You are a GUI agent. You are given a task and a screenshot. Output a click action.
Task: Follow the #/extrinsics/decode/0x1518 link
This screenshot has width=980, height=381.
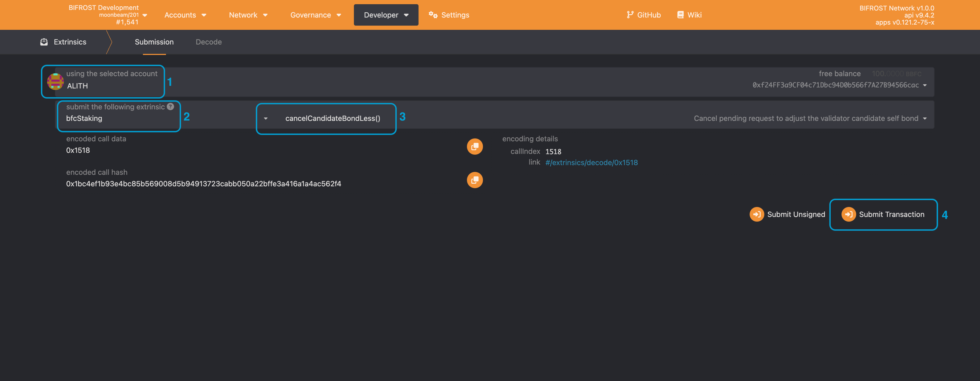click(x=591, y=162)
